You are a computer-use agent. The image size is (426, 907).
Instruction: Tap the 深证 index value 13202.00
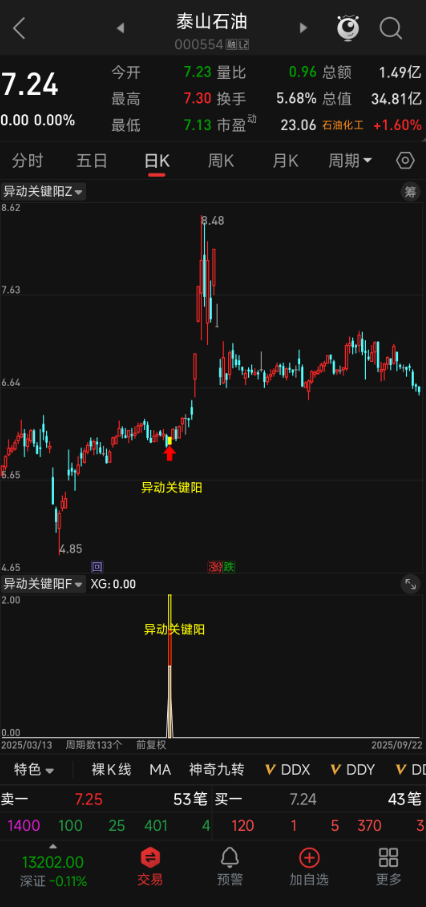click(53, 862)
